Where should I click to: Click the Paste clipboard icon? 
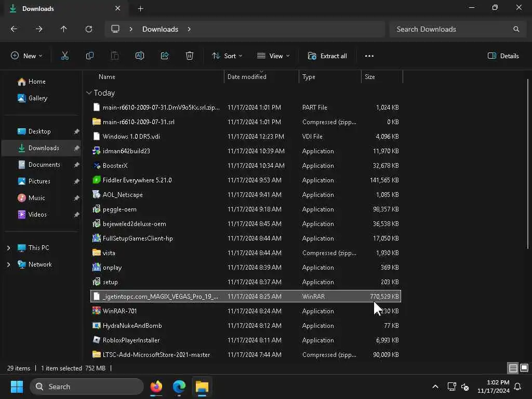tap(115, 56)
